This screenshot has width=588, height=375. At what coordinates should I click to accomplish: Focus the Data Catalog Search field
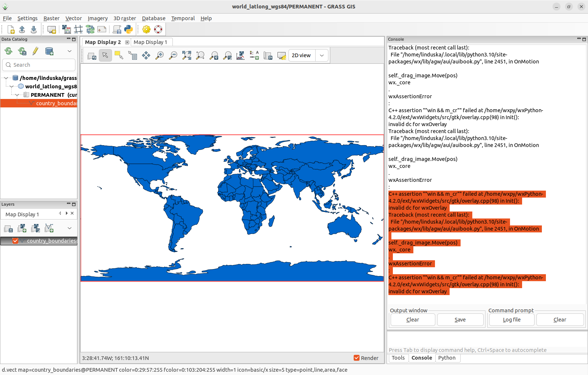(x=39, y=65)
